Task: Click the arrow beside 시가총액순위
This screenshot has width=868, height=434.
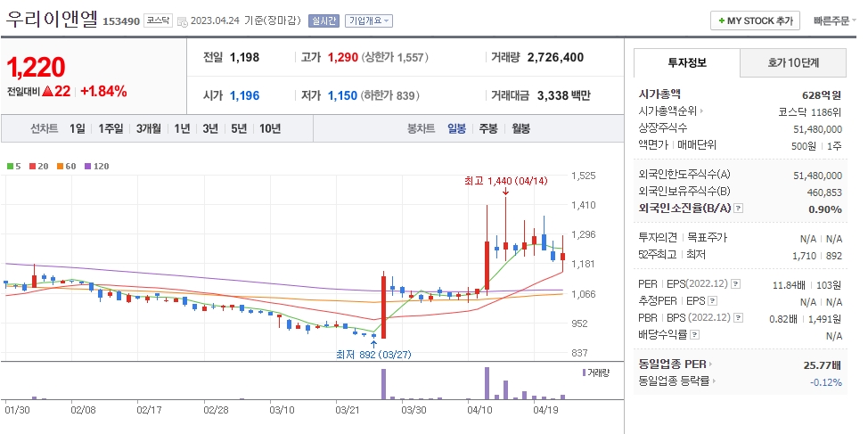Action: 701,111
